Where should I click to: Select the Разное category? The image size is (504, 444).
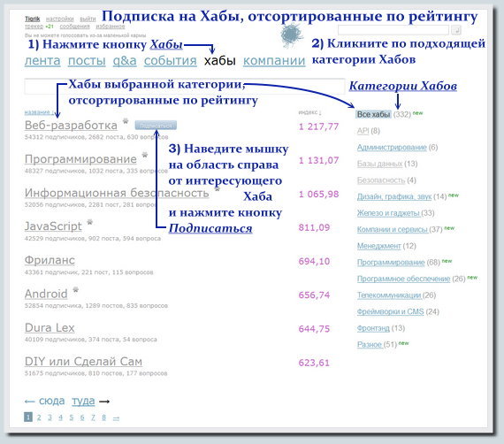[370, 345]
